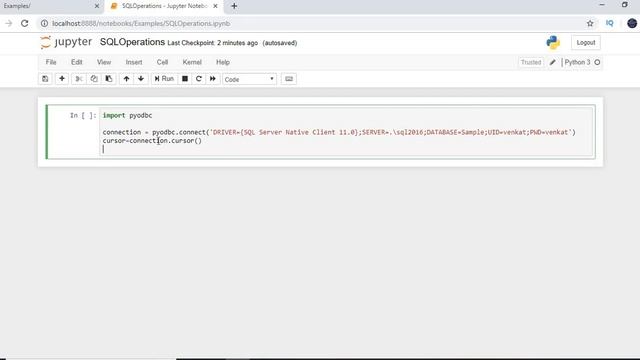Interrupt the kernel with stop icon
Viewport: 640px width, 360px height.
tap(185, 79)
